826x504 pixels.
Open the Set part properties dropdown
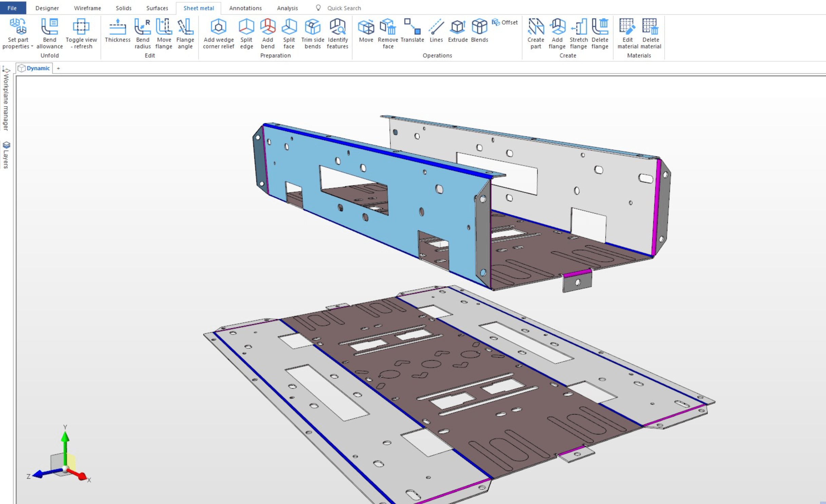[x=17, y=32]
